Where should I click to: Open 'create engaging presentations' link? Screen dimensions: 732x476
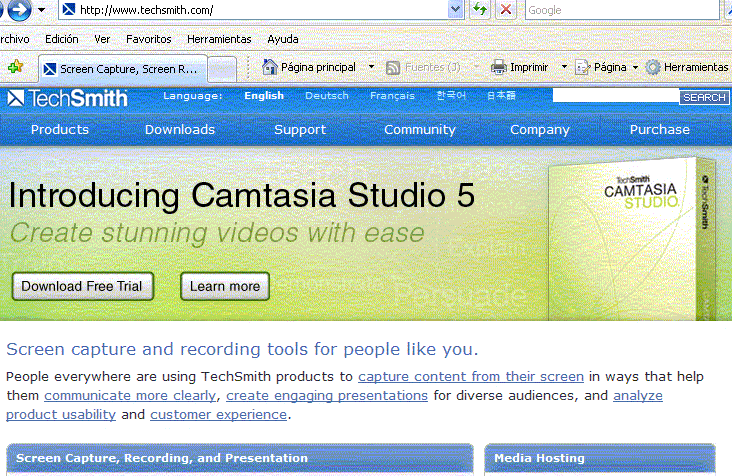pyautogui.click(x=327, y=396)
